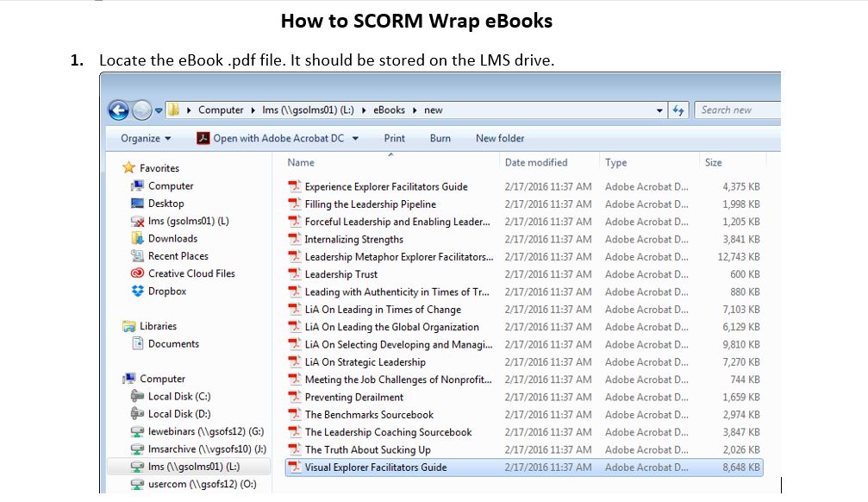
Task: Click the Burn toolbar button
Action: (x=440, y=138)
